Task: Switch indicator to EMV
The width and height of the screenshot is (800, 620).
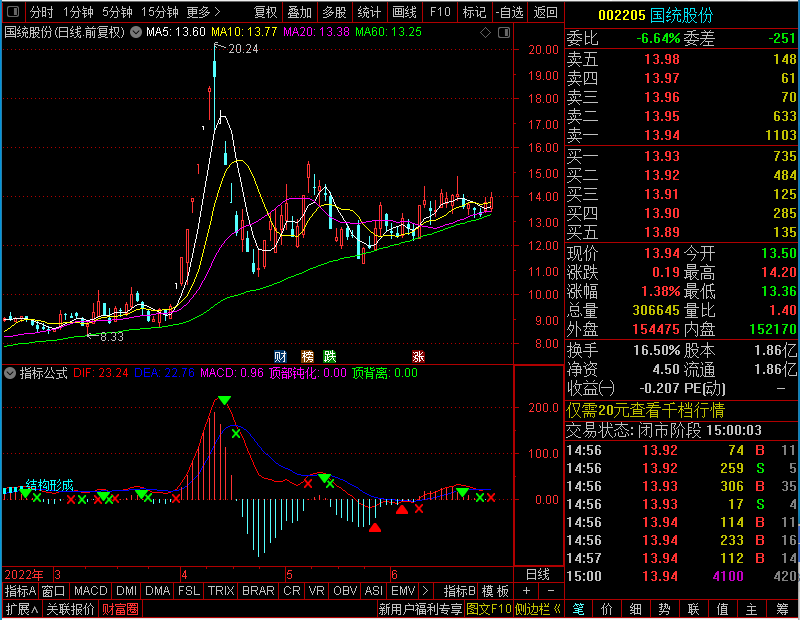Action: coord(403,591)
